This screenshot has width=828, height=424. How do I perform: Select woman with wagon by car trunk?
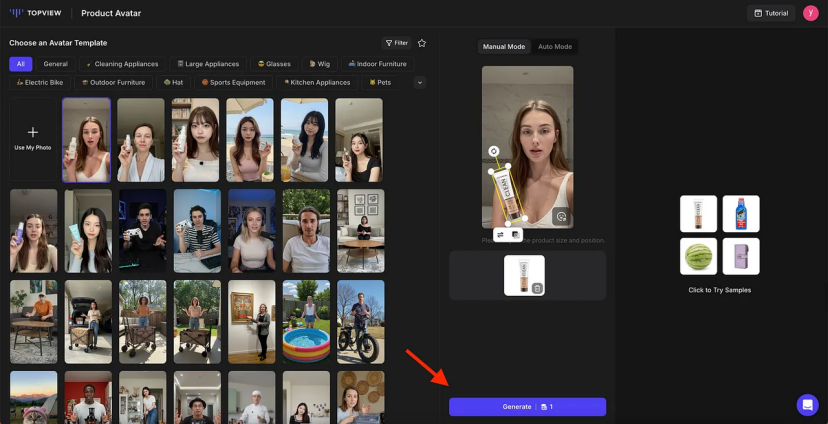pyautogui.click(x=88, y=322)
